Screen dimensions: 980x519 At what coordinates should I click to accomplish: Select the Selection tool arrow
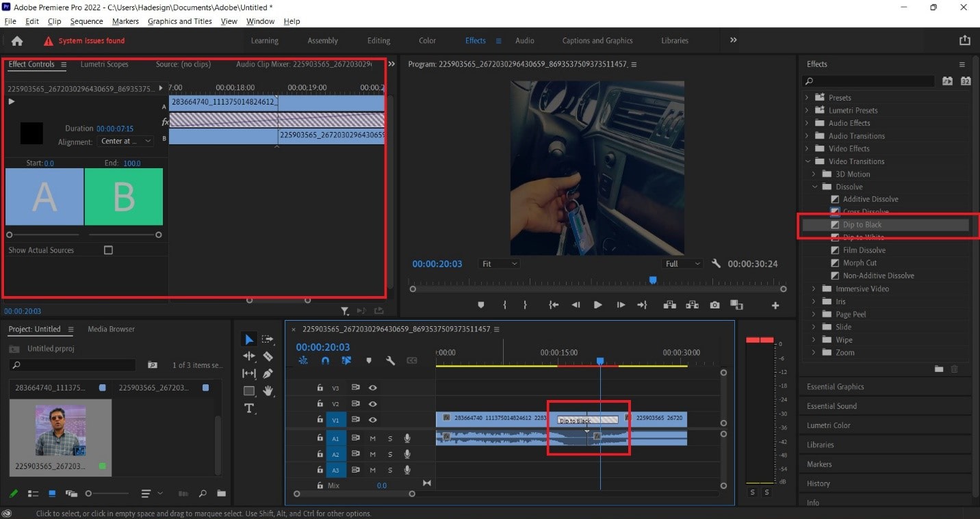[x=249, y=339]
